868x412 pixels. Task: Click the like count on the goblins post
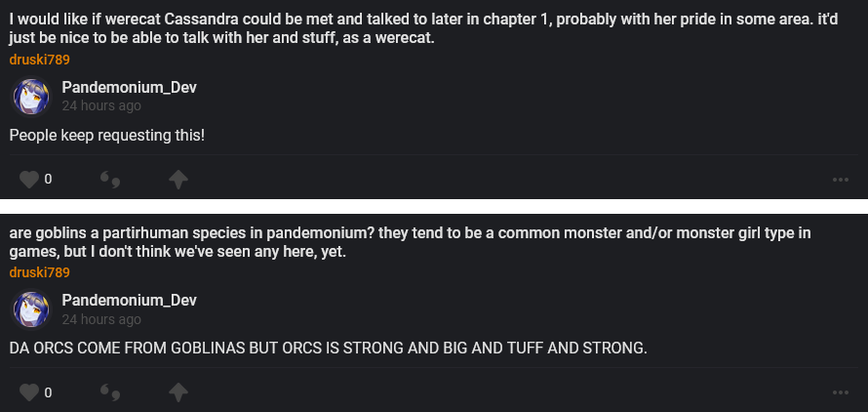[x=48, y=392]
